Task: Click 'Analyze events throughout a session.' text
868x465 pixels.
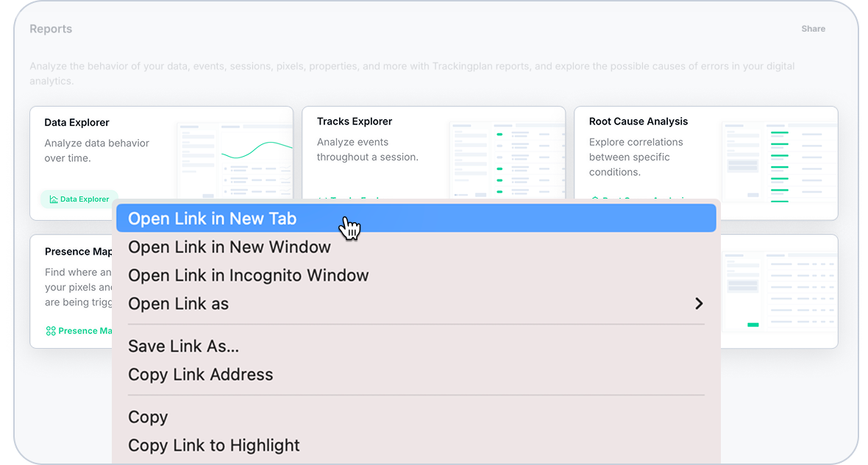Action: (x=368, y=149)
